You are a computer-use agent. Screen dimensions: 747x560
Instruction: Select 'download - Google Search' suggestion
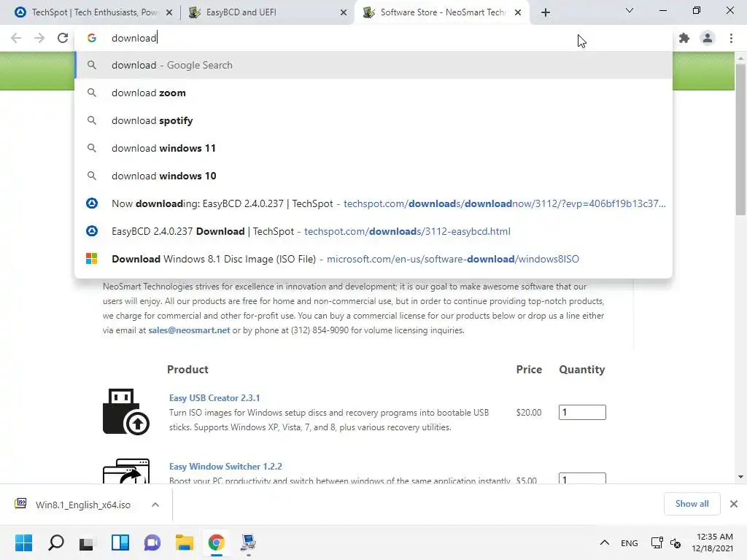373,65
